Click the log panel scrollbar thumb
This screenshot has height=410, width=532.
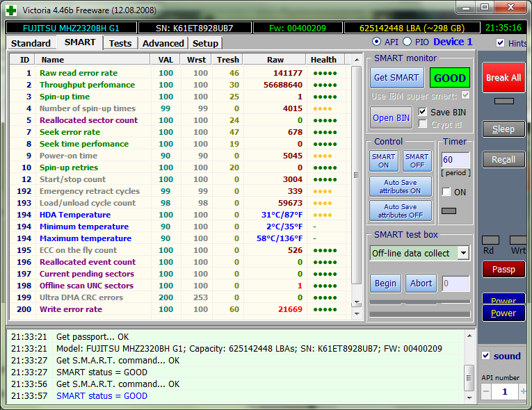[x=469, y=378]
